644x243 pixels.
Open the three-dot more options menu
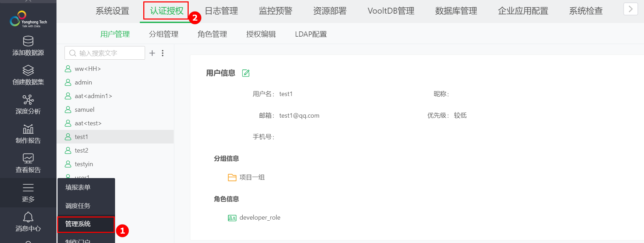pos(162,53)
